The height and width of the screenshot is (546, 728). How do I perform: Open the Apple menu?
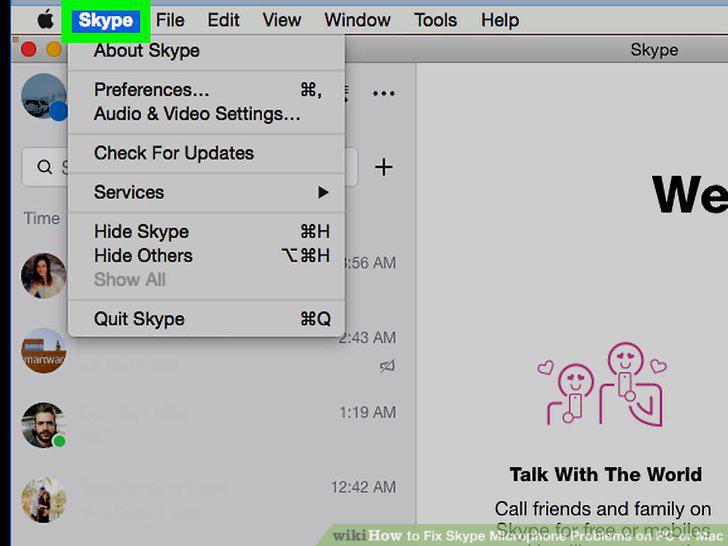tap(46, 20)
